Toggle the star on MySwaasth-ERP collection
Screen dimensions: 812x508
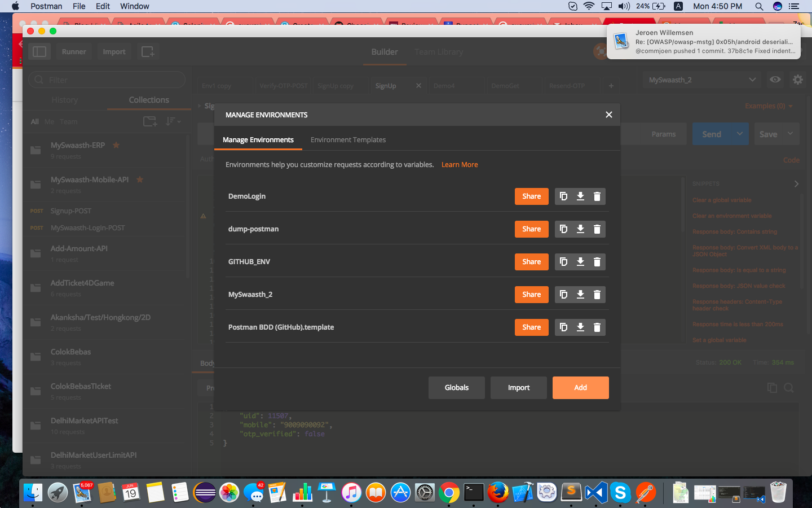click(116, 145)
